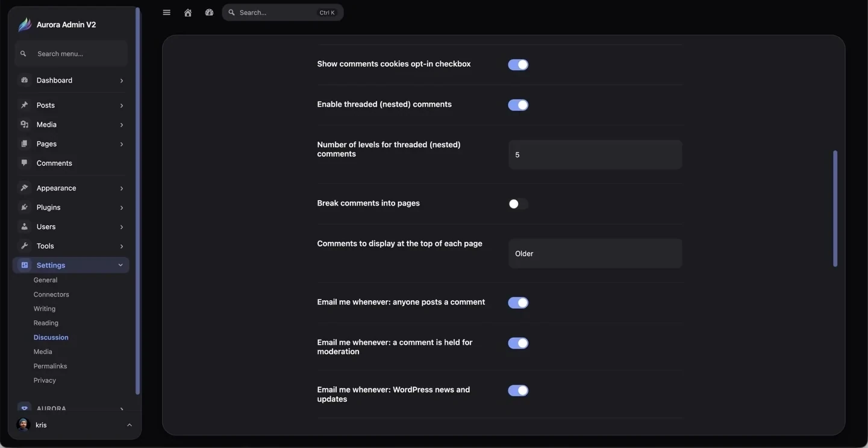Expand the Media menu chevron
The image size is (868, 448).
(122, 125)
